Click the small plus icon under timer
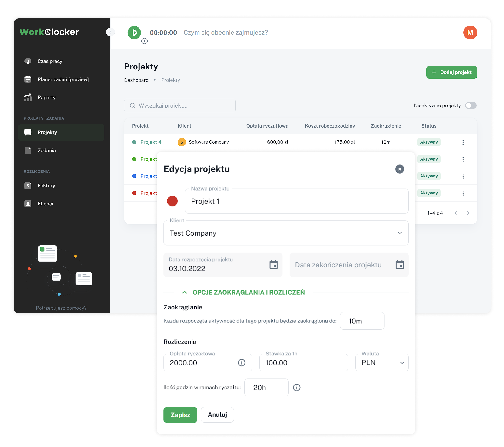504x447 pixels. tap(145, 41)
